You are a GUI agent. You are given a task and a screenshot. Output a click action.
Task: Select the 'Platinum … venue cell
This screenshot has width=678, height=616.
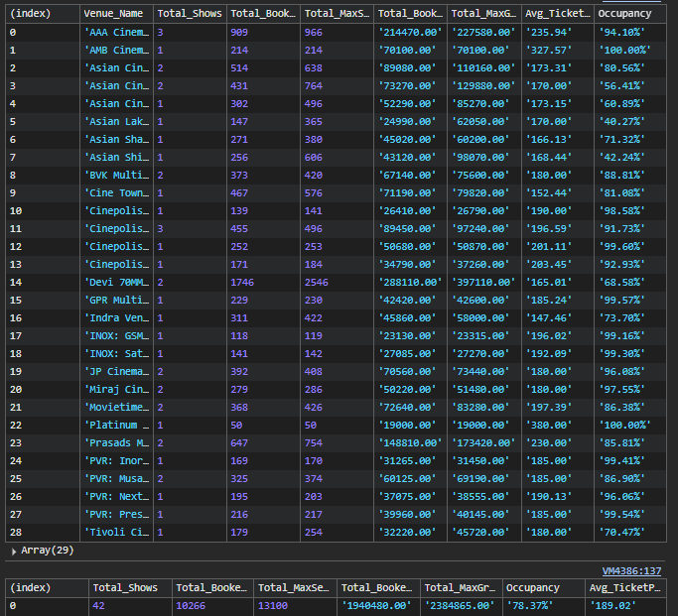(x=116, y=426)
